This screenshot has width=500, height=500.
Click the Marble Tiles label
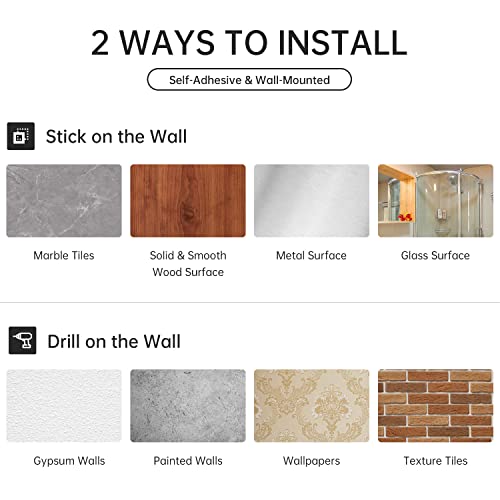pyautogui.click(x=64, y=255)
